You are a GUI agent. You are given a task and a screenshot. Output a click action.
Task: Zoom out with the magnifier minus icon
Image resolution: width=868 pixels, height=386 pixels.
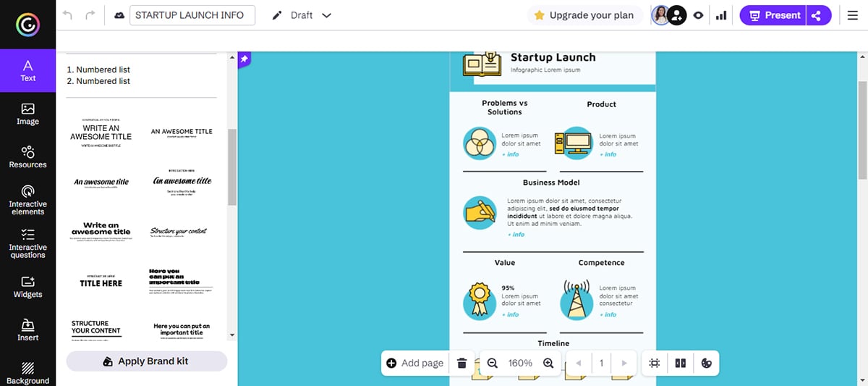pyautogui.click(x=493, y=363)
